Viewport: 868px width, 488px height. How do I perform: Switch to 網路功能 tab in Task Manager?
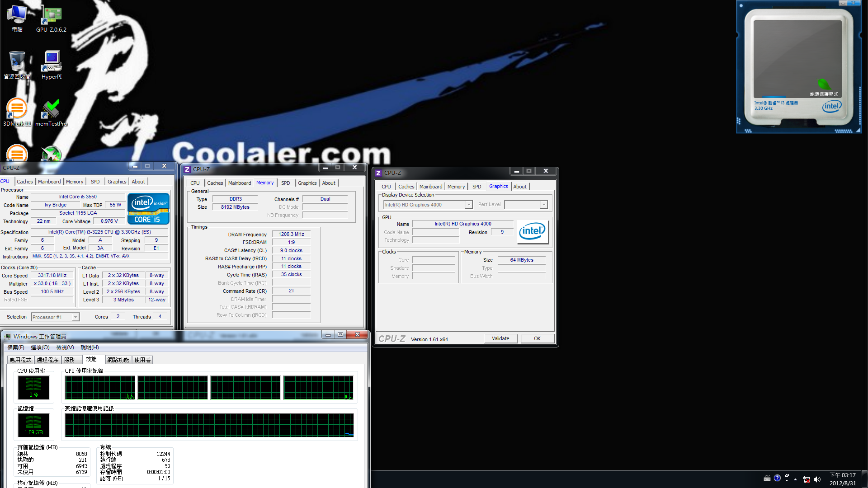click(118, 360)
